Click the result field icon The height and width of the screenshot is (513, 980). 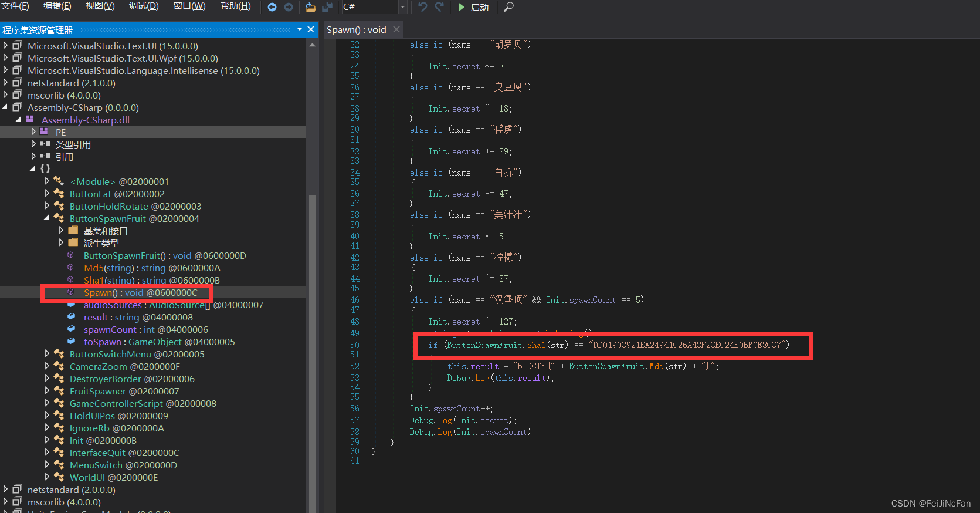[72, 316]
